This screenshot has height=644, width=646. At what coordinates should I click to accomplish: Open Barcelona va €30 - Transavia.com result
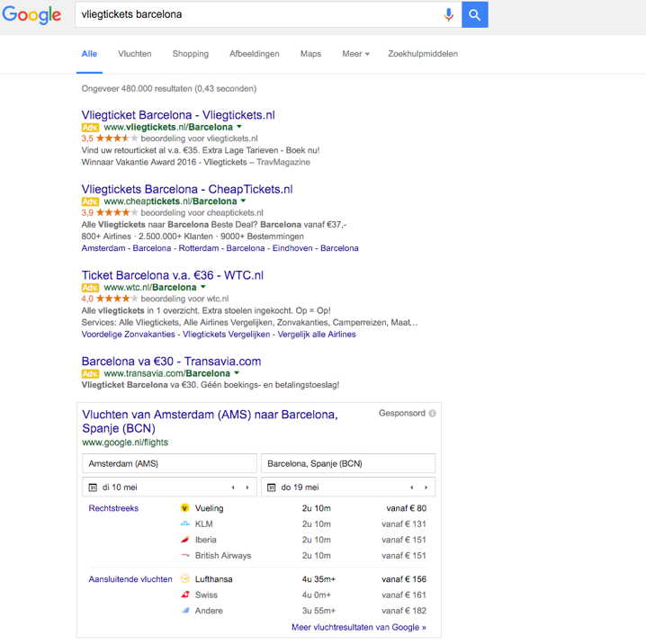pos(171,361)
